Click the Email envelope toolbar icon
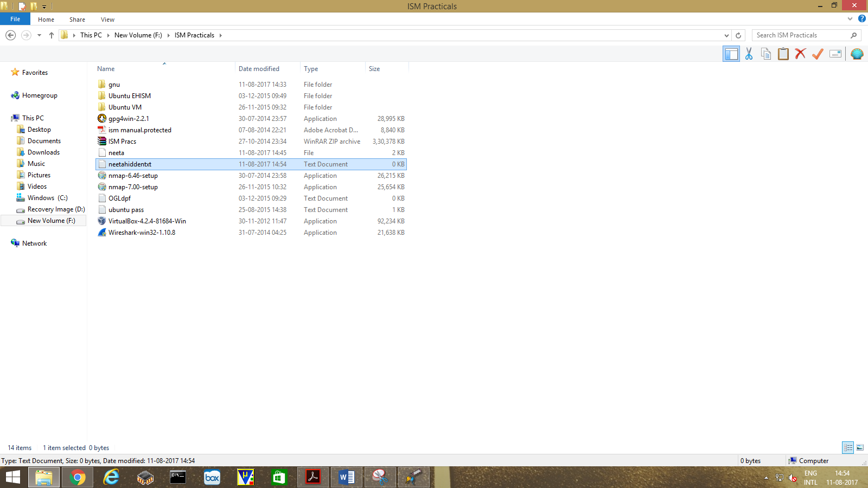The image size is (868, 488). click(x=835, y=54)
